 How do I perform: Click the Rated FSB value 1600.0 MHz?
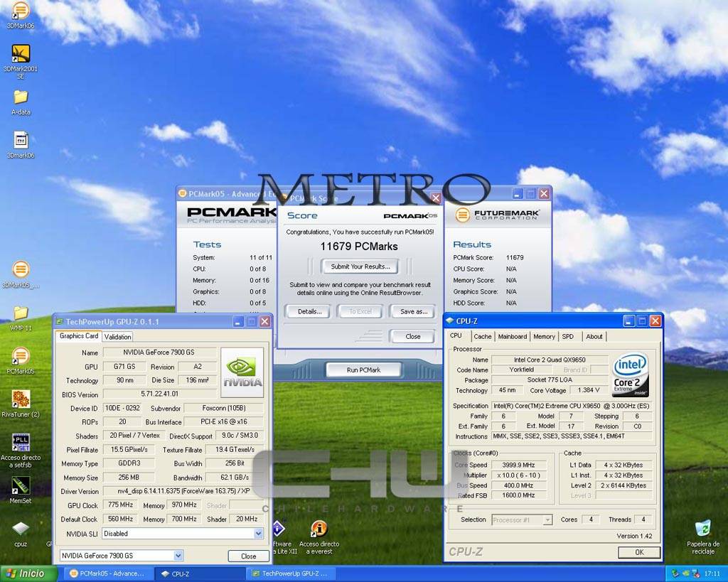(x=518, y=495)
